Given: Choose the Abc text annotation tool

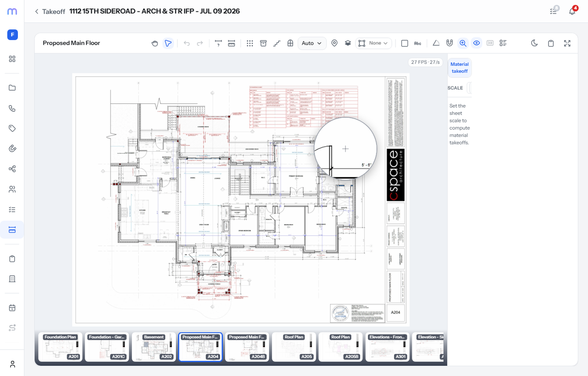Looking at the screenshot, I should 418,43.
